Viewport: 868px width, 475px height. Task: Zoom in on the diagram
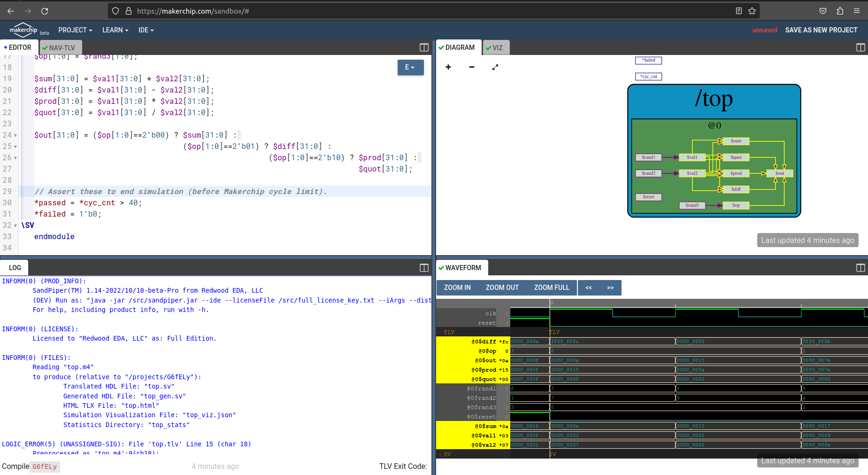[x=448, y=67]
